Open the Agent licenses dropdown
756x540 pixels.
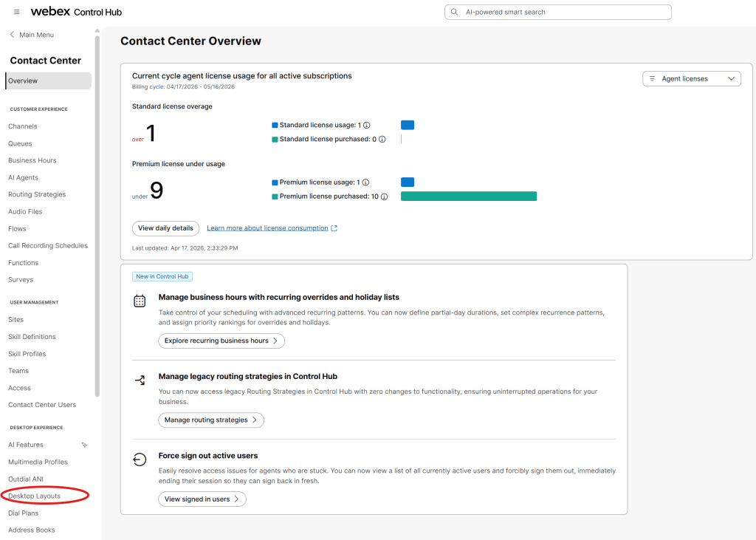coord(691,79)
